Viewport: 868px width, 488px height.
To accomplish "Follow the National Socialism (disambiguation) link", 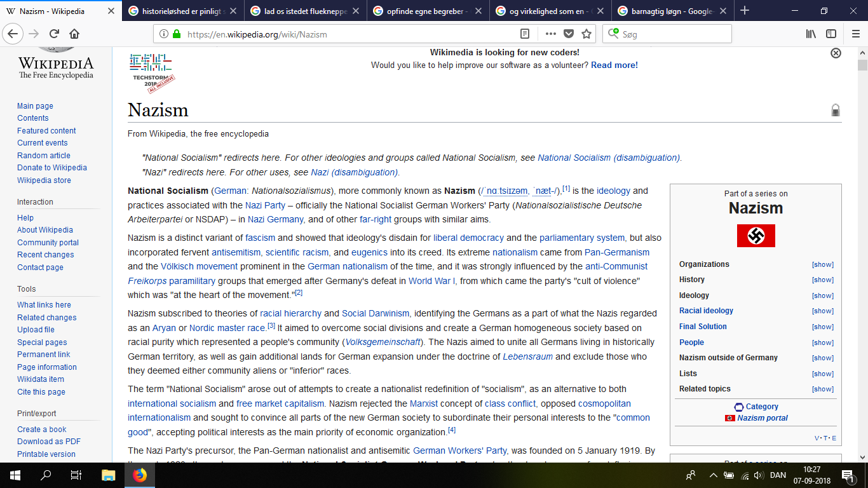I will click(x=609, y=158).
